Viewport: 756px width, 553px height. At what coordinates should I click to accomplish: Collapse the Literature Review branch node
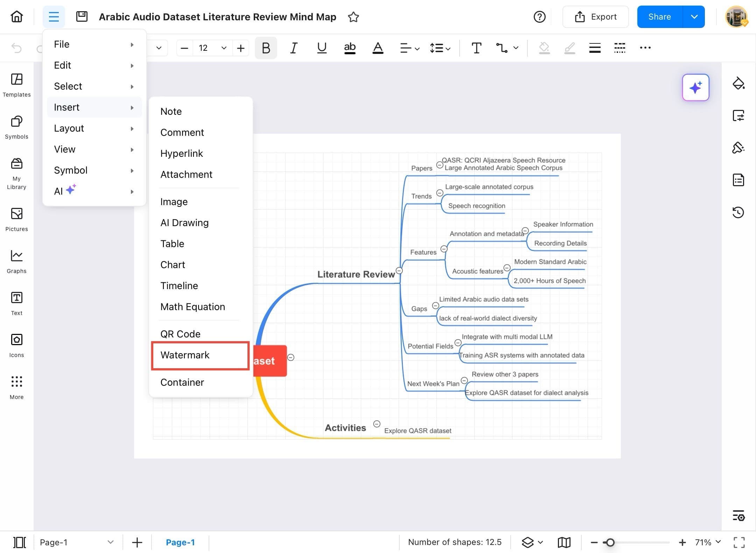(399, 271)
